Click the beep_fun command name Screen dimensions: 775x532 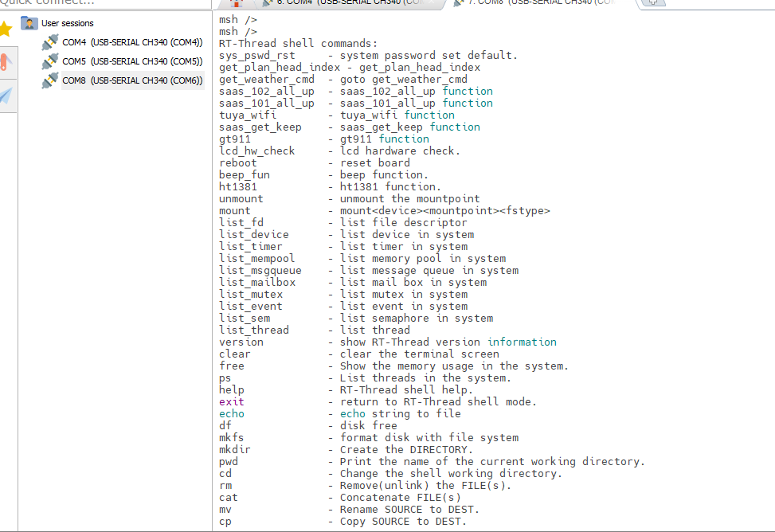click(245, 174)
